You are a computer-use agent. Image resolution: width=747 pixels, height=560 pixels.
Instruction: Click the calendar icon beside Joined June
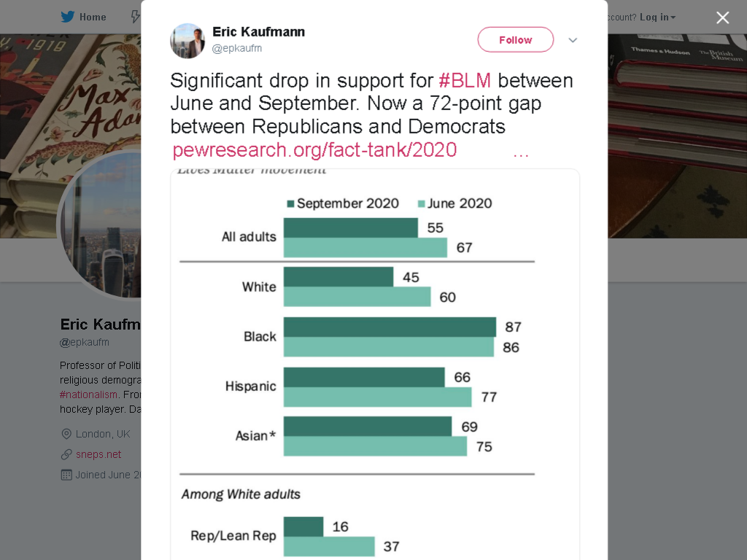[x=66, y=475]
